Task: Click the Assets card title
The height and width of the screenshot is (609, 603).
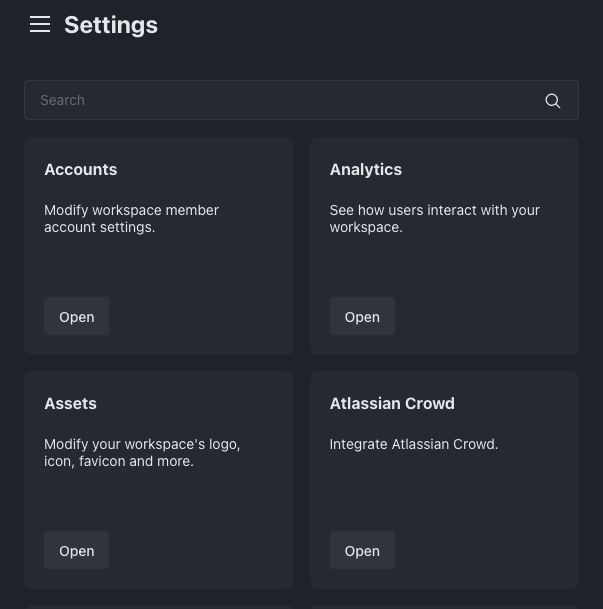Action: tap(70, 404)
